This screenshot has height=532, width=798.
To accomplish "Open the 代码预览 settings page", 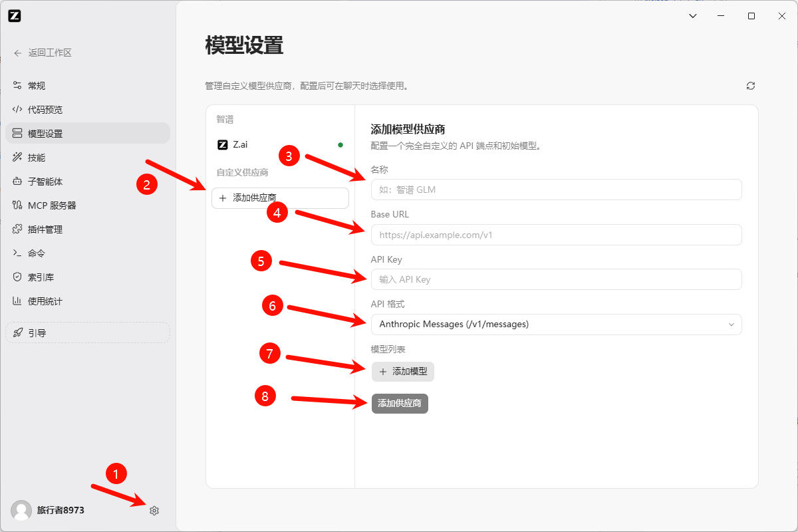I will 88,110.
